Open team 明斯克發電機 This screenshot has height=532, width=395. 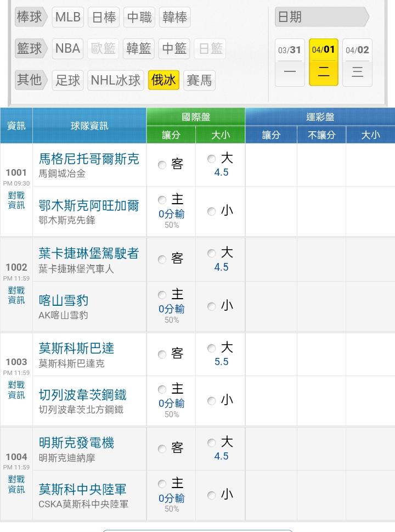click(76, 443)
